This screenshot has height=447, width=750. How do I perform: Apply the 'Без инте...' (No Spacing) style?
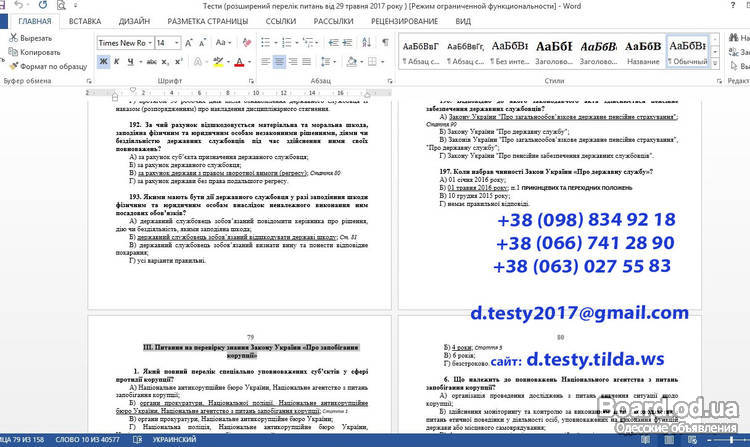510,52
